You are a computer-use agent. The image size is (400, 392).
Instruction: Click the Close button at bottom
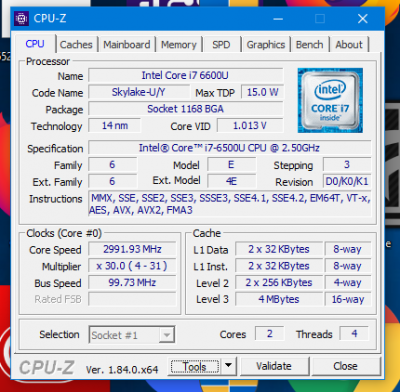[x=345, y=366]
